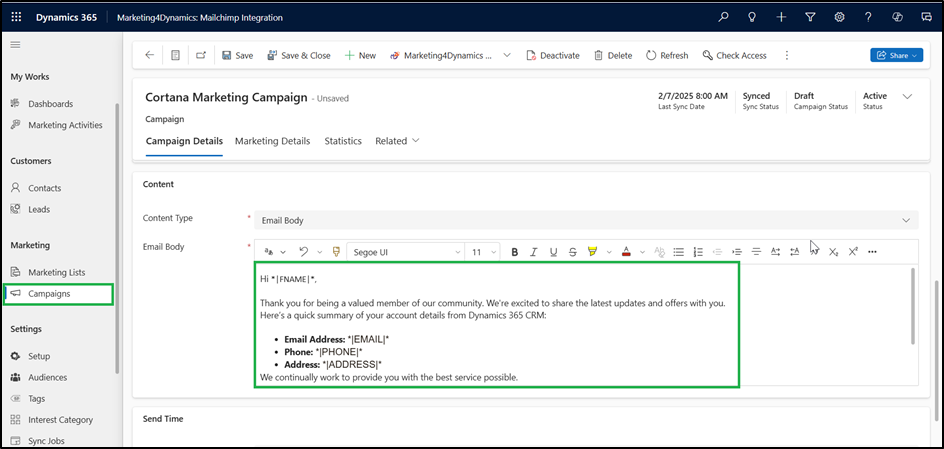Viewport: 944px width, 449px height.
Task: Set right-to-left text direction
Action: coord(795,252)
